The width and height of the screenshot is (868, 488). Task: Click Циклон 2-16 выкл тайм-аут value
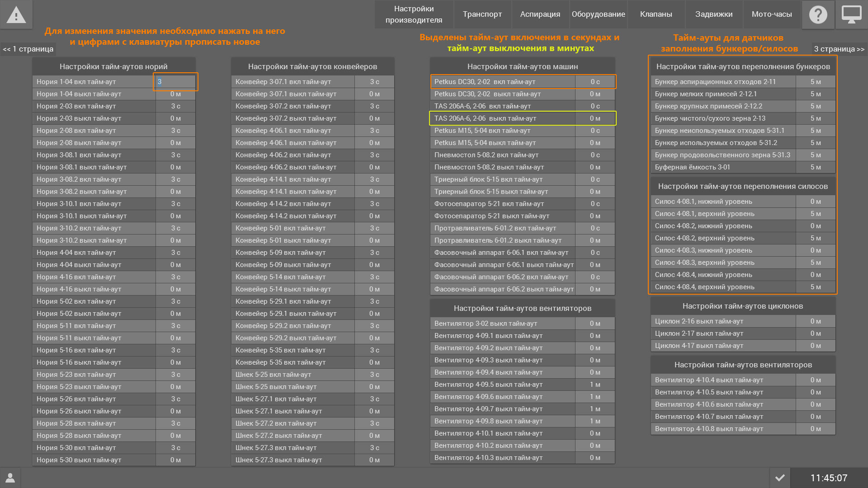pyautogui.click(x=815, y=321)
